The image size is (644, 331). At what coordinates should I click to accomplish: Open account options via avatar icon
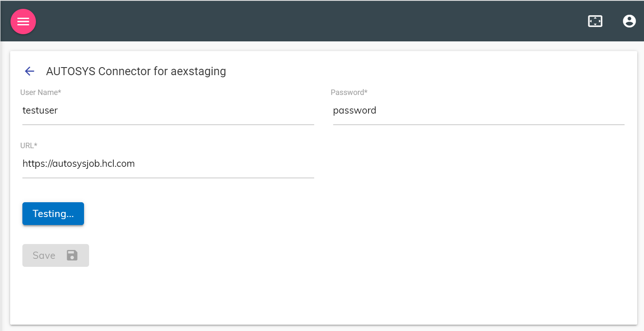(x=629, y=21)
